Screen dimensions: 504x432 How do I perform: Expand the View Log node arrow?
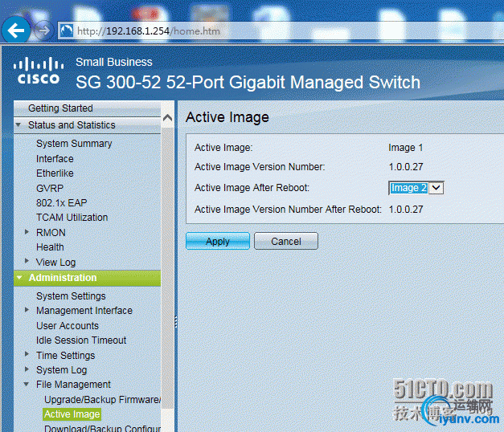[27, 261]
